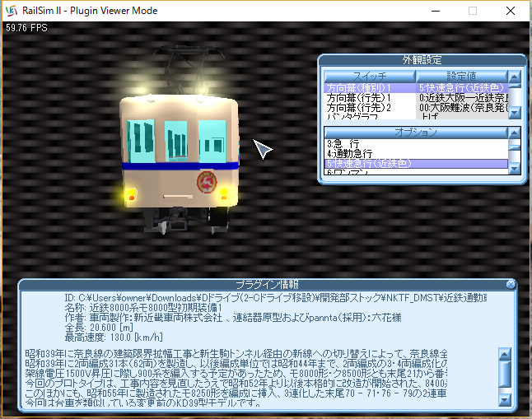
Task: Click the スイッチ column header
Action: (x=370, y=76)
